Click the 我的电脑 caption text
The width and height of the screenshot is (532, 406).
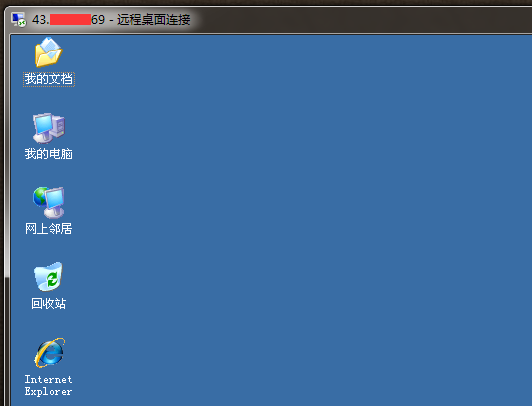pyautogui.click(x=49, y=154)
